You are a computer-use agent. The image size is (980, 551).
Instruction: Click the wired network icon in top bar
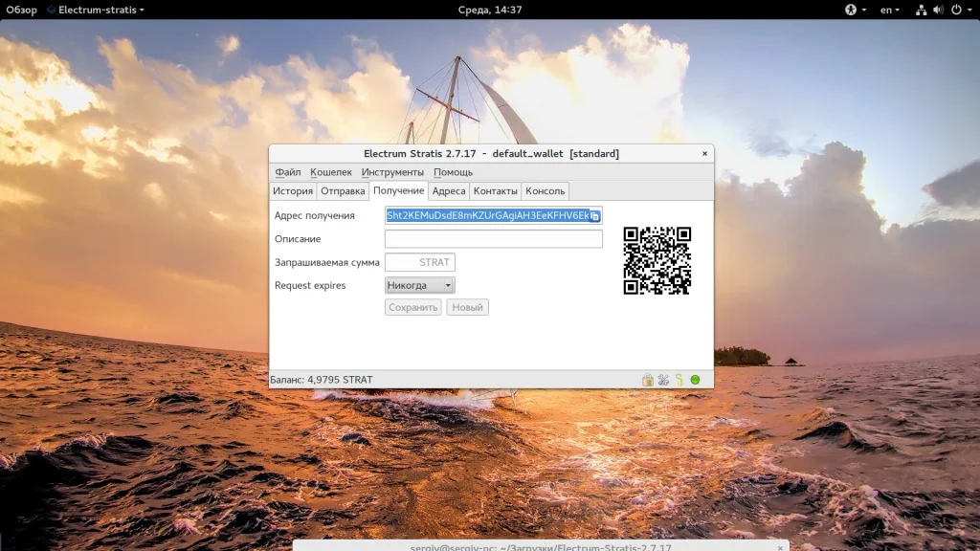pyautogui.click(x=921, y=10)
